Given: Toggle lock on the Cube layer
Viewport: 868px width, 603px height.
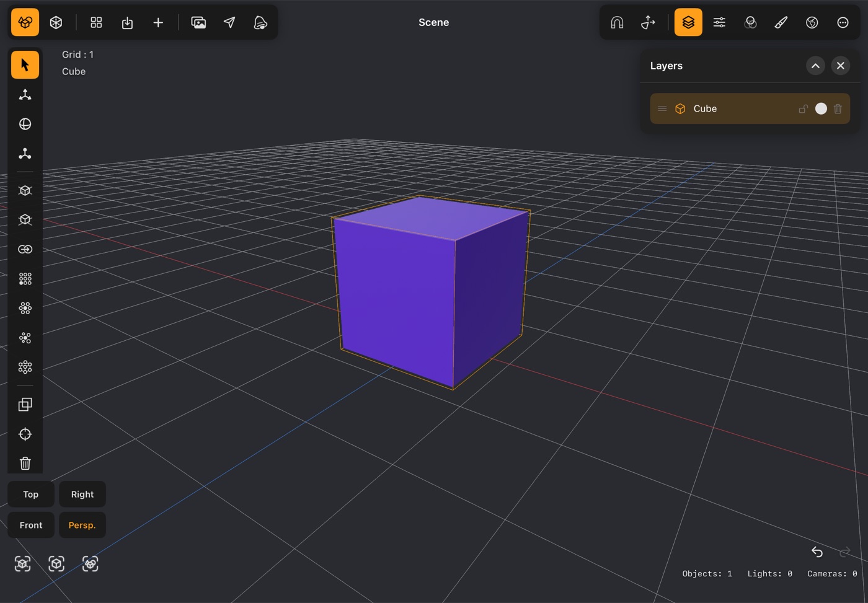Looking at the screenshot, I should click(x=803, y=108).
